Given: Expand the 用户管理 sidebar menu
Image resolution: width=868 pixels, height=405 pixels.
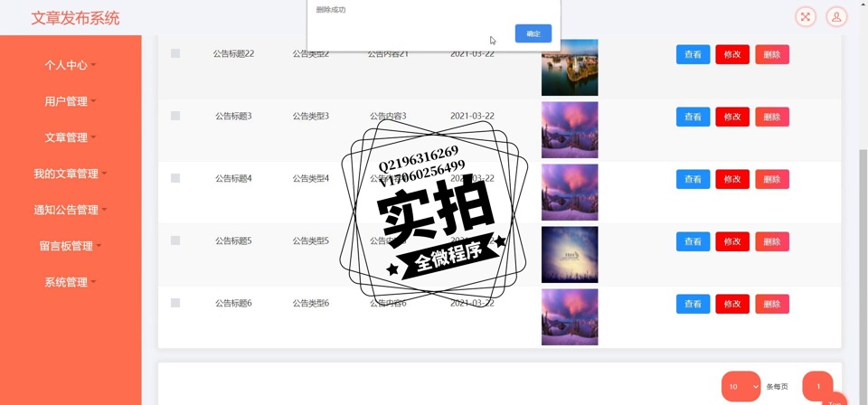Looking at the screenshot, I should click(71, 101).
